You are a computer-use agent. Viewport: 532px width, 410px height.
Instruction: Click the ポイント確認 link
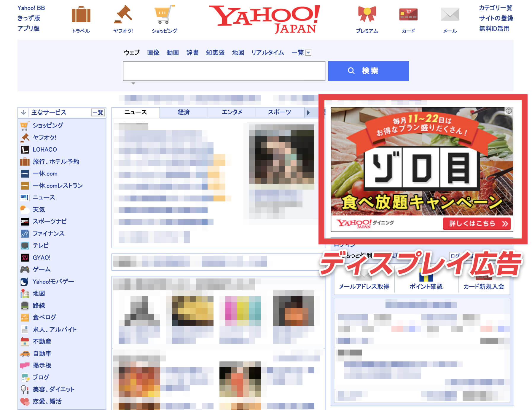coord(426,286)
